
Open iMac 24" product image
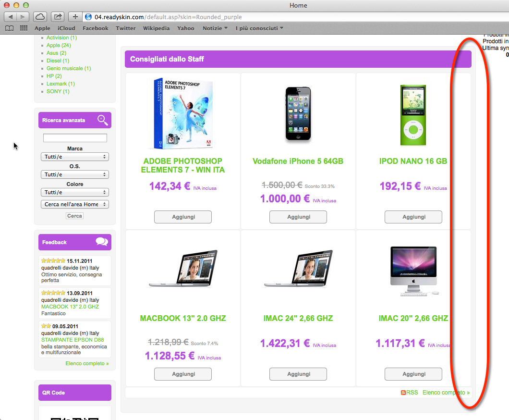(x=298, y=268)
